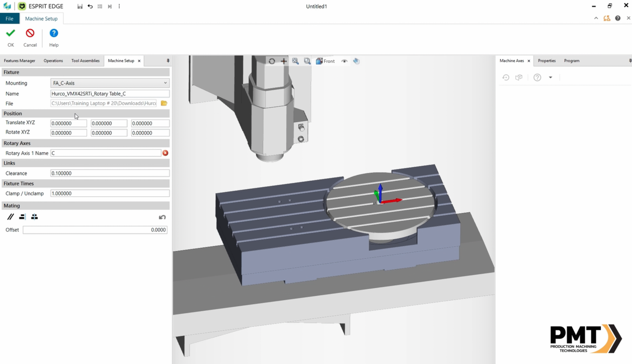Open the File menu

9,19
